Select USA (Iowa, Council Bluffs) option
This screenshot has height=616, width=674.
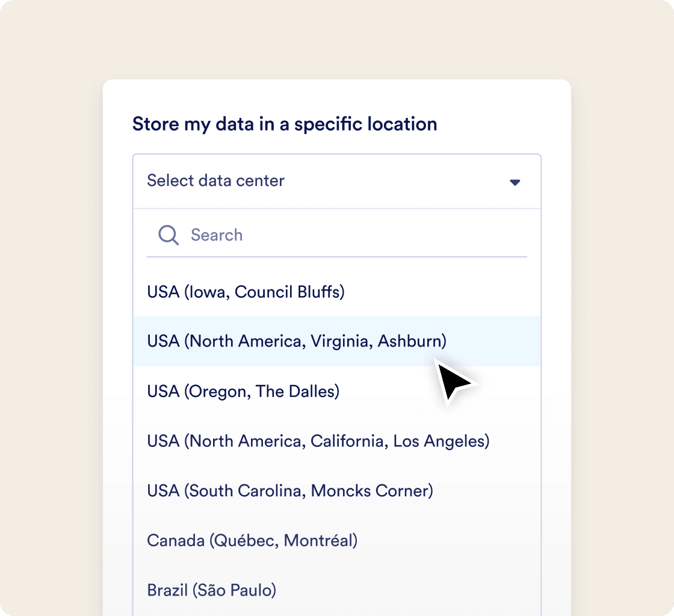pos(336,292)
